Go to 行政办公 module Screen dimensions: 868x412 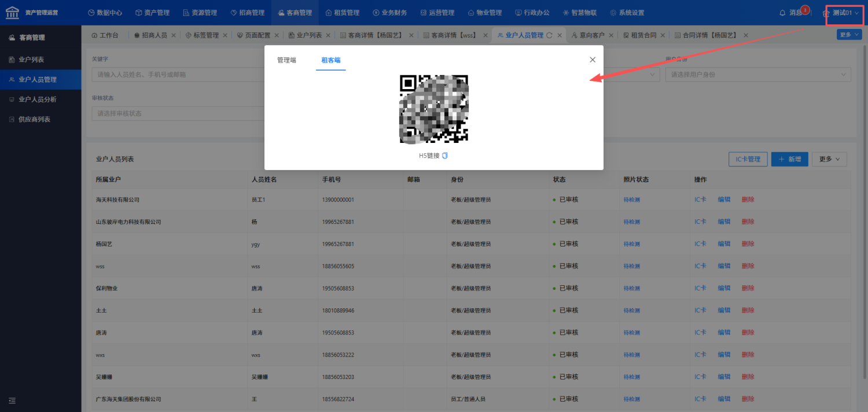coord(531,12)
